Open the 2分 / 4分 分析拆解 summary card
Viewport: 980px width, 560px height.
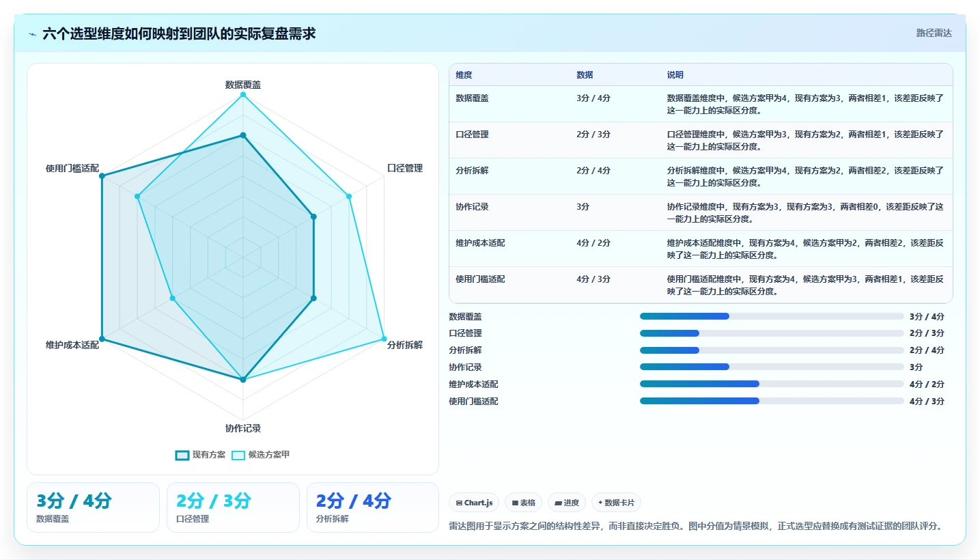(373, 507)
